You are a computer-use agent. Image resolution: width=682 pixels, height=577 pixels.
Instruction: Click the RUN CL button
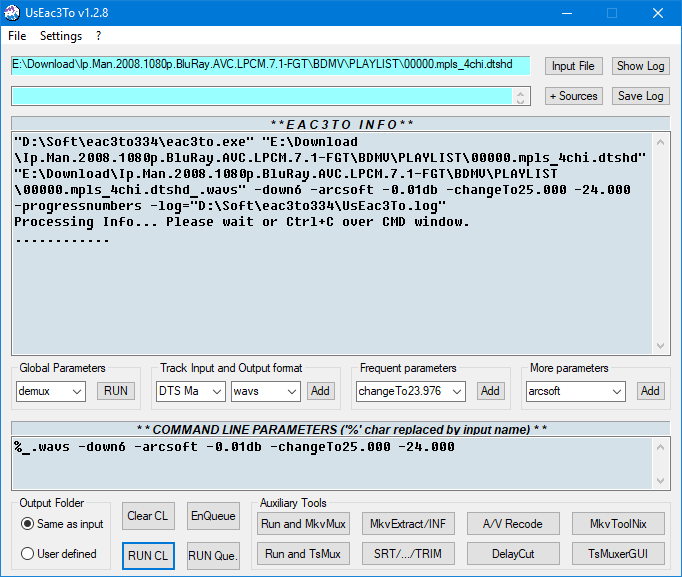[148, 556]
